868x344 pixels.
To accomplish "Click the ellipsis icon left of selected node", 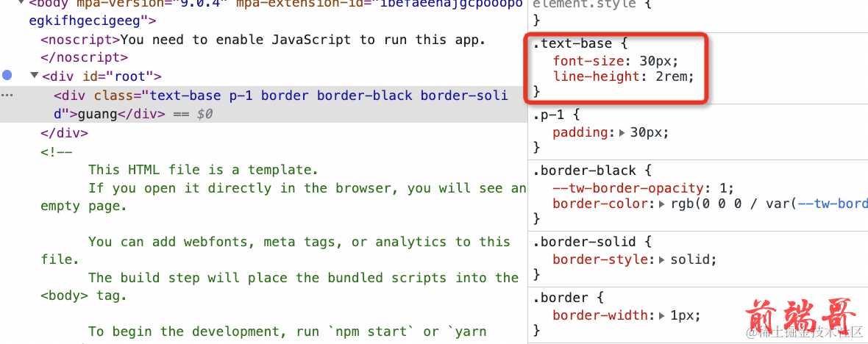I will 7,96.
